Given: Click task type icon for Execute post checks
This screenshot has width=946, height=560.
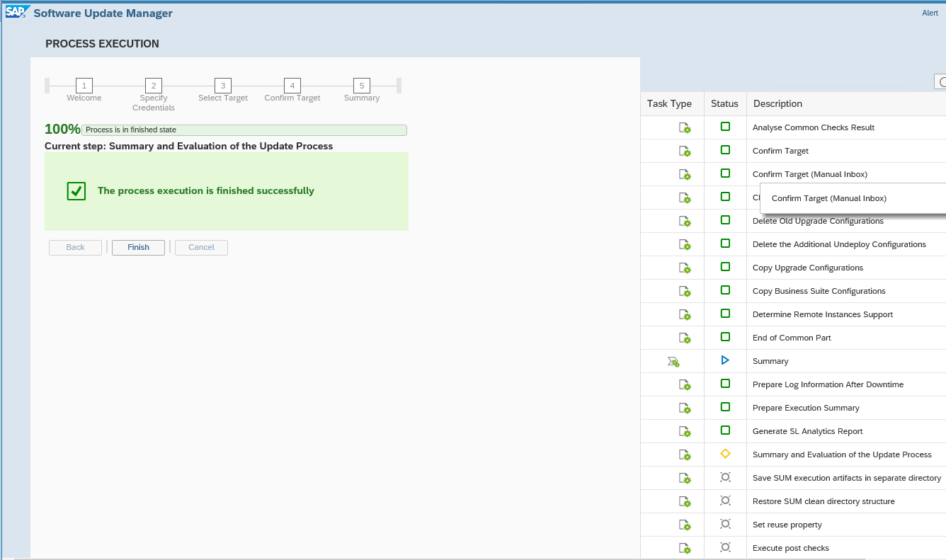Looking at the screenshot, I should [x=685, y=549].
